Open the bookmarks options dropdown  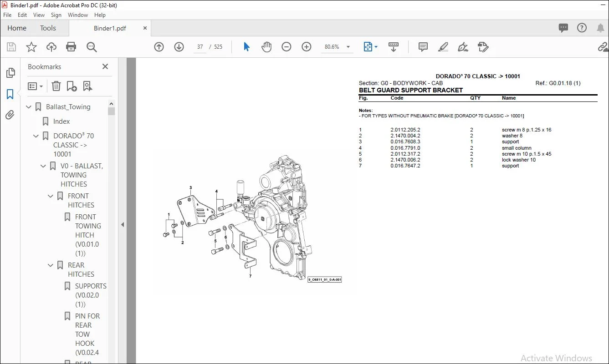(35, 86)
